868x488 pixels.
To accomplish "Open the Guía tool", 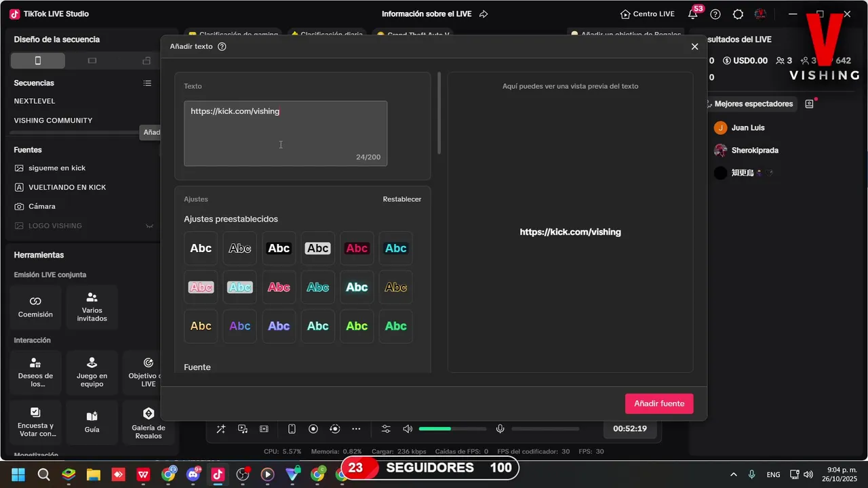I will pos(92,422).
